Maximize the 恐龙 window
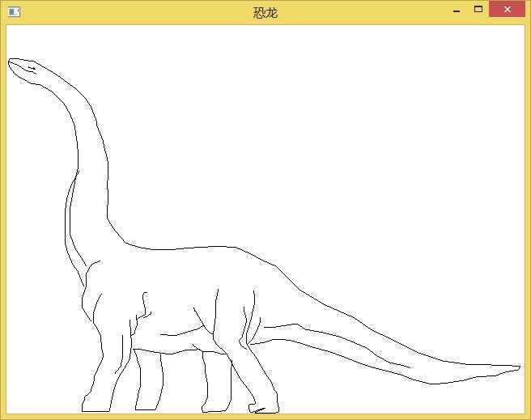Screen dimensions: 531x420 click(478, 9)
